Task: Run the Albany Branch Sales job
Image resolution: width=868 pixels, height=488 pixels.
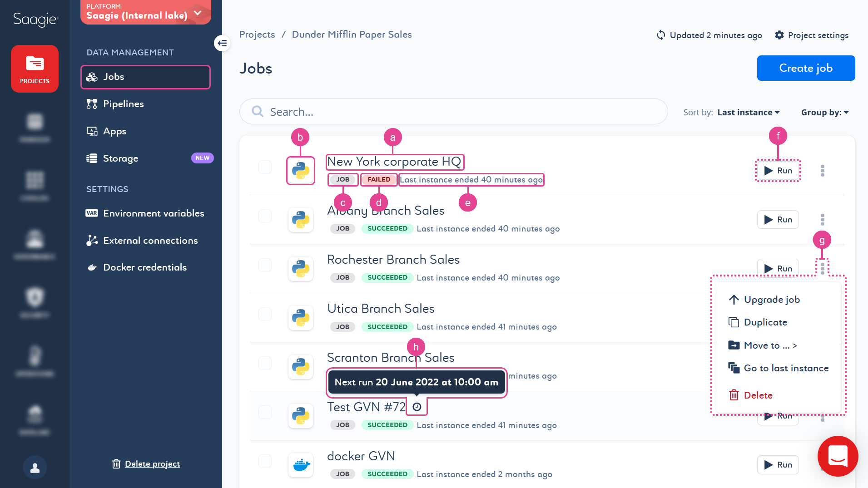Action: (x=778, y=220)
